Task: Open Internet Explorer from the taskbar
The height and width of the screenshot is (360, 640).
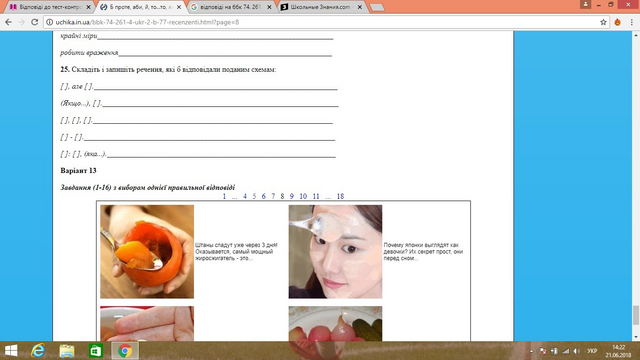Action: click(x=38, y=351)
